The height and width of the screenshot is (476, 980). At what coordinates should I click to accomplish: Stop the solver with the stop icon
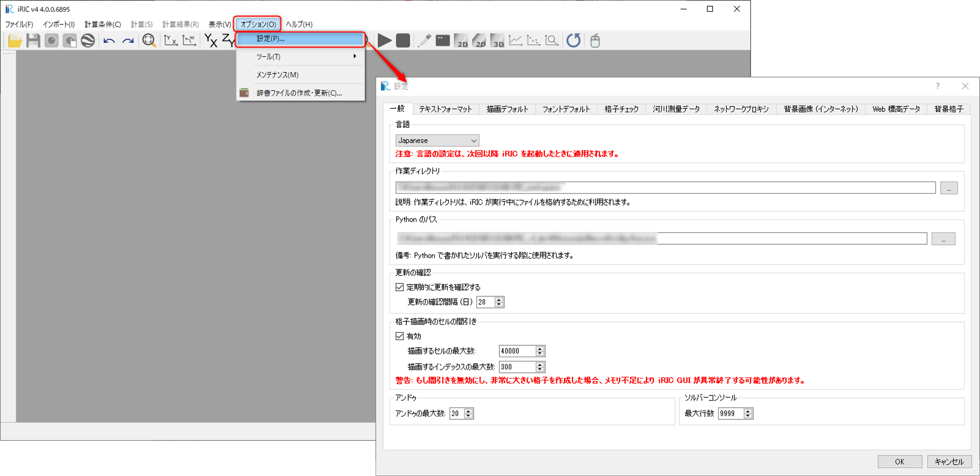[x=402, y=40]
